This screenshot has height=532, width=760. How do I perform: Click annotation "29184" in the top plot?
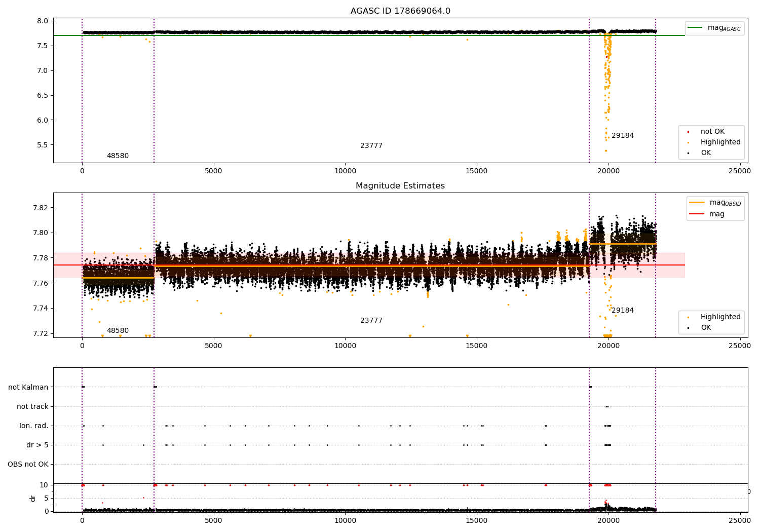623,136
